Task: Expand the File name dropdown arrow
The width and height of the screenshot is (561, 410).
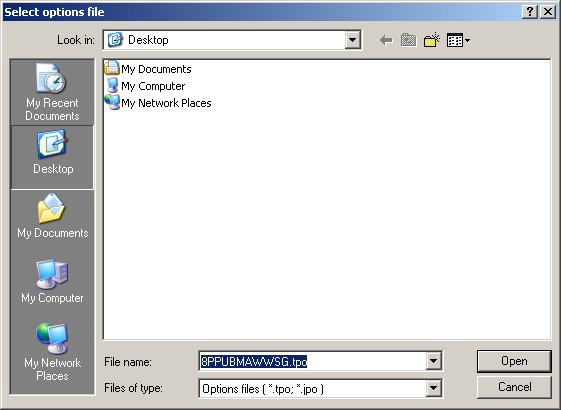Action: click(x=433, y=361)
